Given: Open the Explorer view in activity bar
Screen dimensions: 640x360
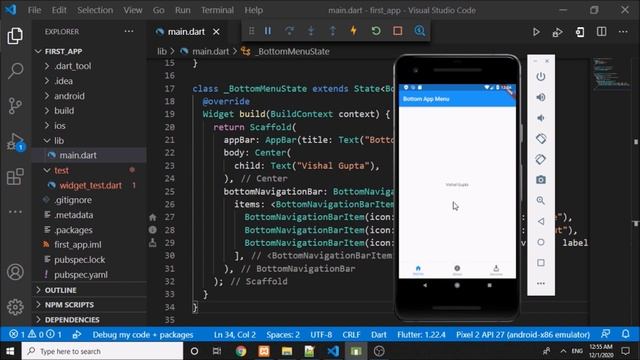Looking at the screenshot, I should pos(15,36).
